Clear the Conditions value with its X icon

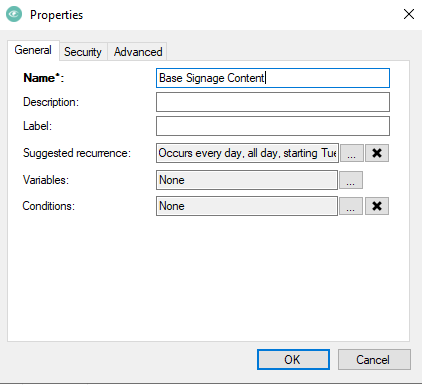(377, 206)
